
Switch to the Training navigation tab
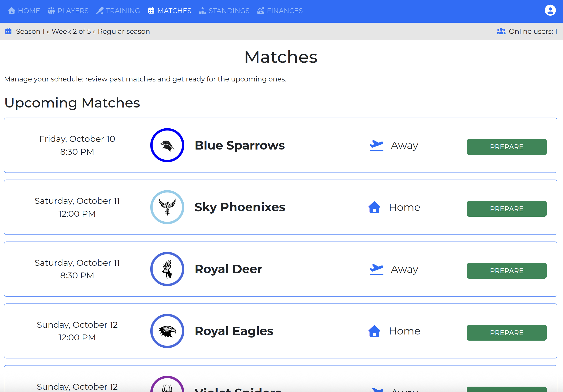118,11
